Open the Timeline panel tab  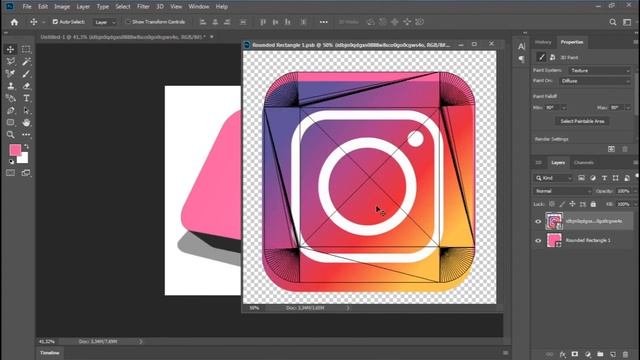point(50,353)
